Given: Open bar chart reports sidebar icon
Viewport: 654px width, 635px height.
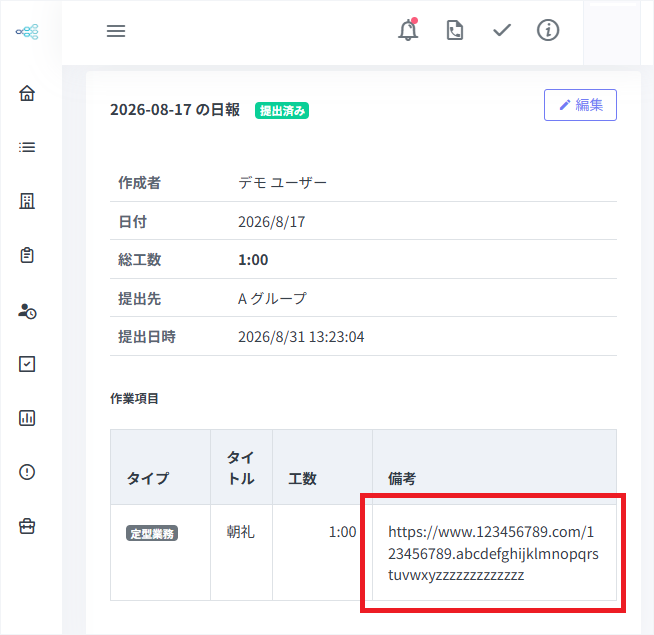Looking at the screenshot, I should click(x=27, y=418).
